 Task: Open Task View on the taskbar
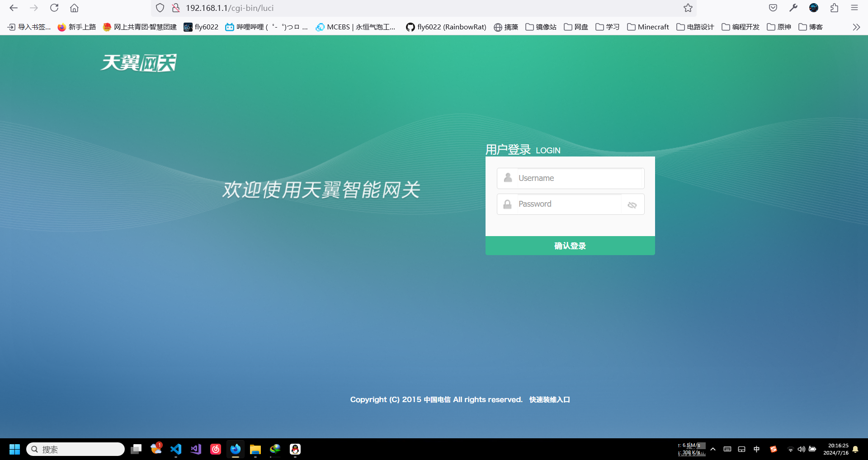136,449
